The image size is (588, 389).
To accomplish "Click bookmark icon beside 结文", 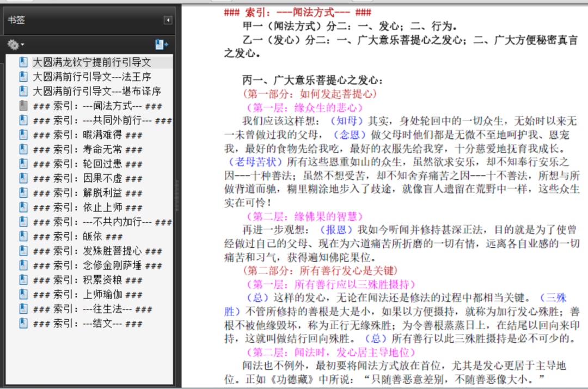I will coord(23,324).
